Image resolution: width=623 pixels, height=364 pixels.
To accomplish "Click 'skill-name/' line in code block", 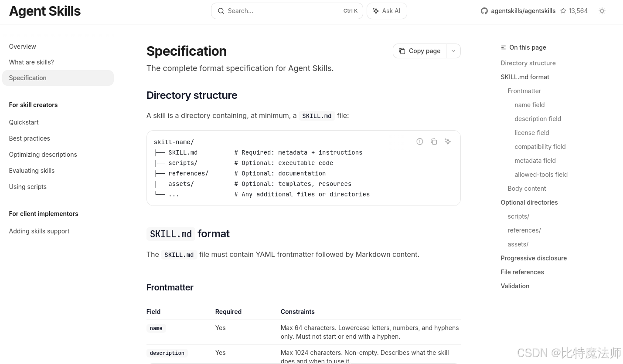I will click(174, 142).
